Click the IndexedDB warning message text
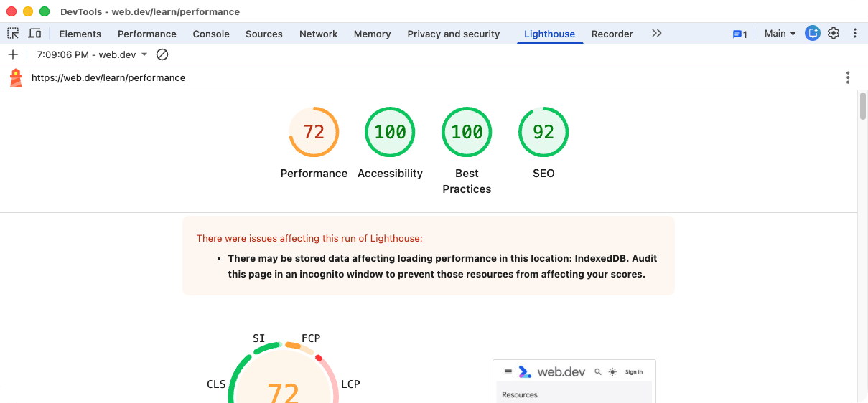868x403 pixels. click(x=442, y=266)
